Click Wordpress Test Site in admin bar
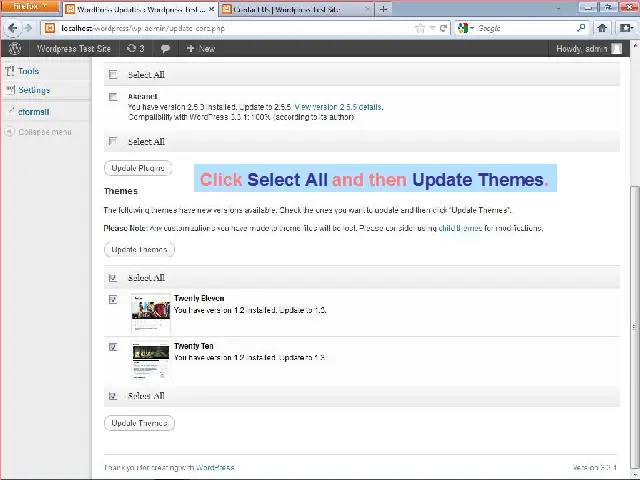 [x=73, y=49]
